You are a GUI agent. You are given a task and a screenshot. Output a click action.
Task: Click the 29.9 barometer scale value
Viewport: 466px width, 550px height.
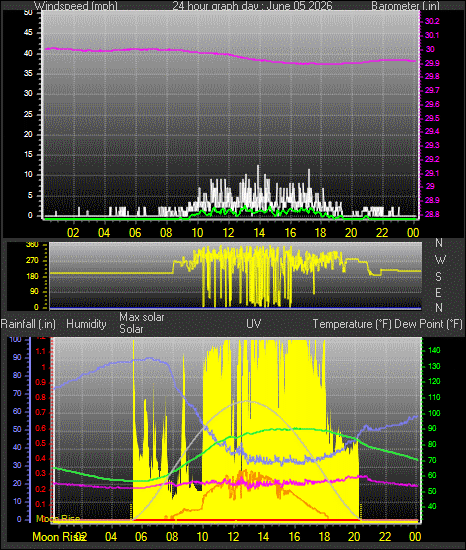coord(432,63)
